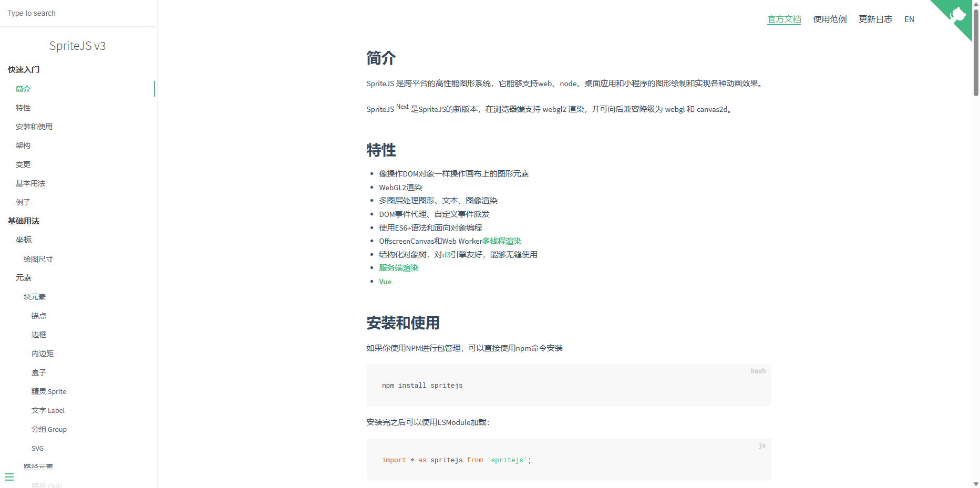Open the 多线程渲染 link in the features list
The width and height of the screenshot is (980, 488).
[501, 241]
